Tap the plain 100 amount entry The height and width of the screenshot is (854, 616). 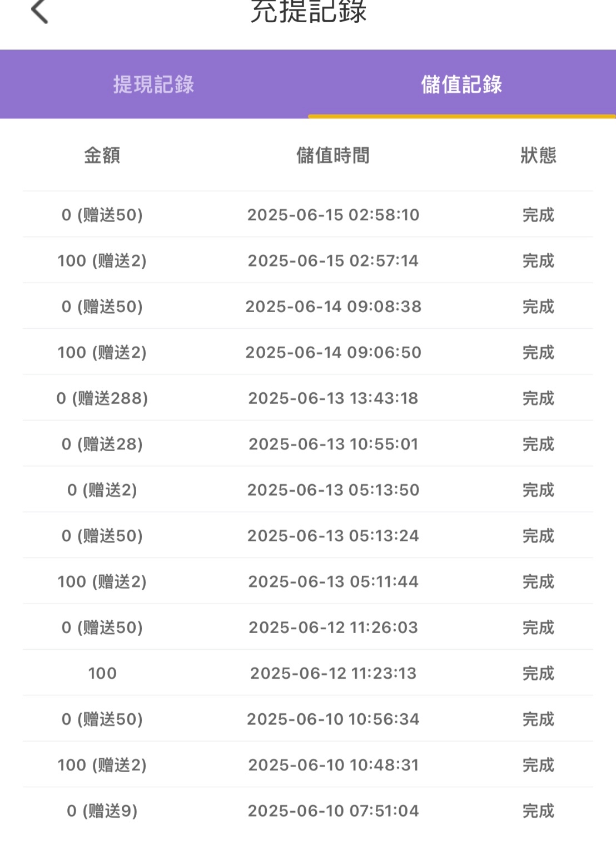102,673
